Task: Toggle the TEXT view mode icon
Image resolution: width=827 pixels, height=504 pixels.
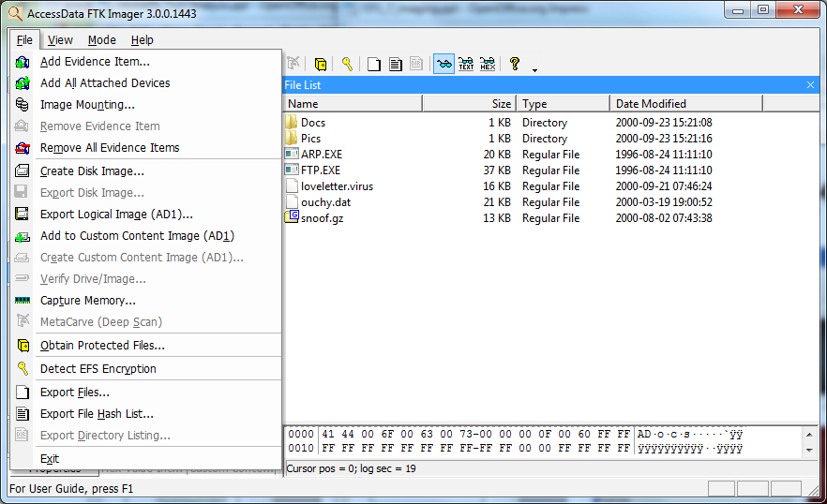Action: point(466,65)
